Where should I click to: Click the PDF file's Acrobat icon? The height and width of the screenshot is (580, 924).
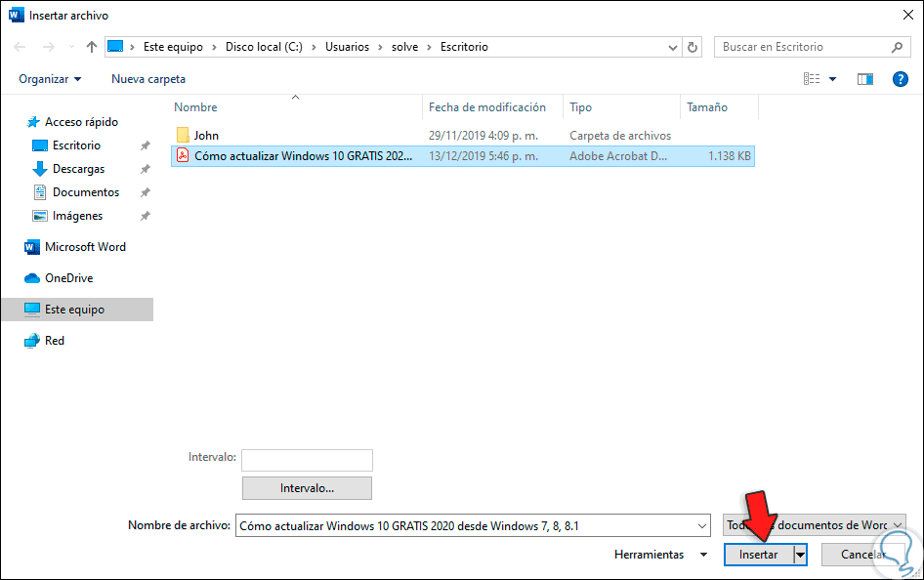(183, 155)
